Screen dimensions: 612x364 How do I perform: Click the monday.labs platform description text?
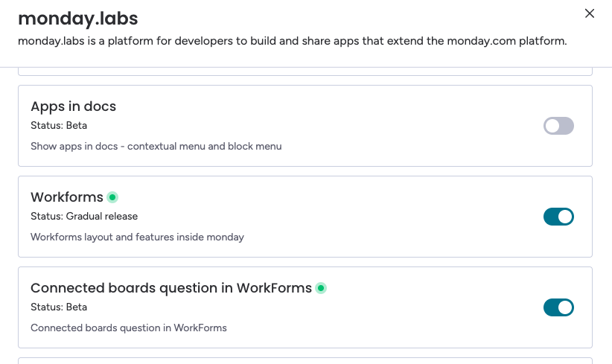(292, 41)
